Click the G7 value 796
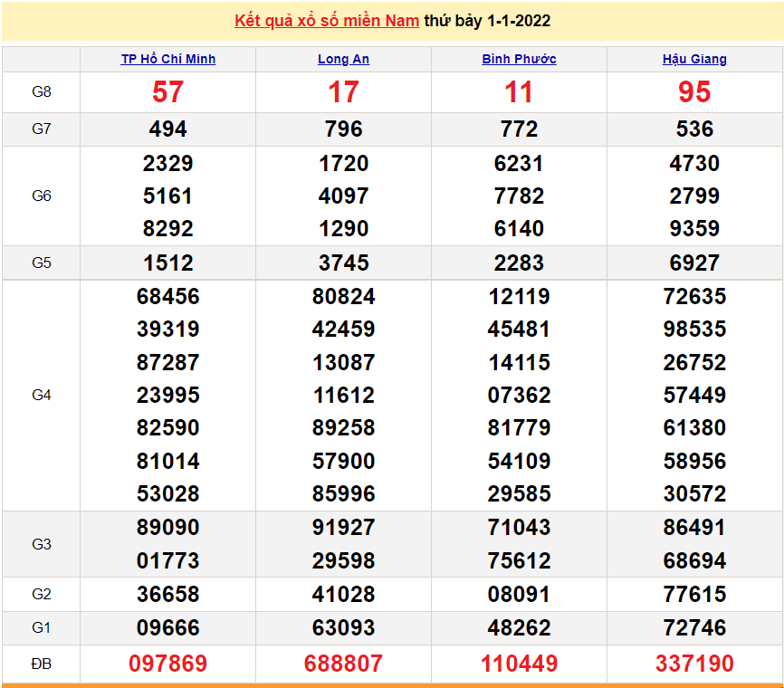The image size is (784, 688). 343,129
